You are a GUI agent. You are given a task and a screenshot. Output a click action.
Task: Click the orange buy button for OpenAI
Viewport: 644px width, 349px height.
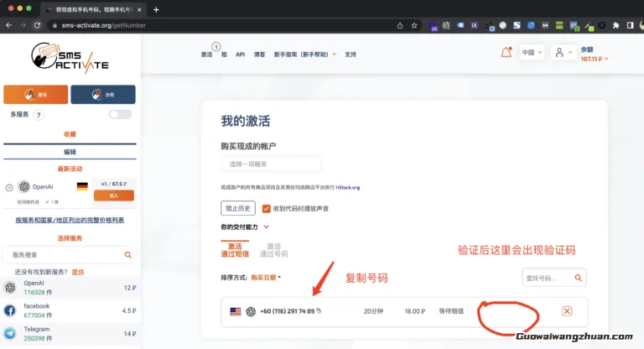pos(114,195)
